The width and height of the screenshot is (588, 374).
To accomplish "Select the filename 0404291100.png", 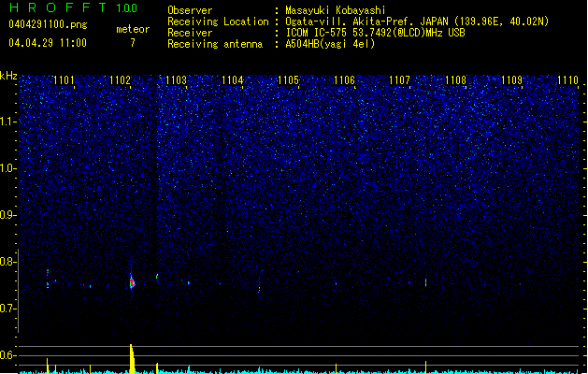I will tap(48, 24).
